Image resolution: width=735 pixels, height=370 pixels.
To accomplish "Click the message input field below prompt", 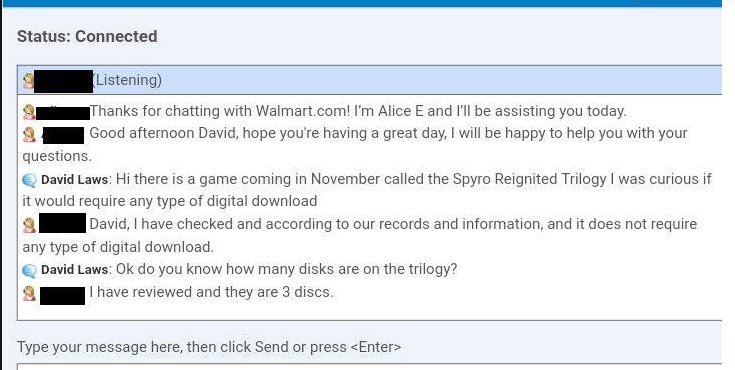I will (369, 366).
